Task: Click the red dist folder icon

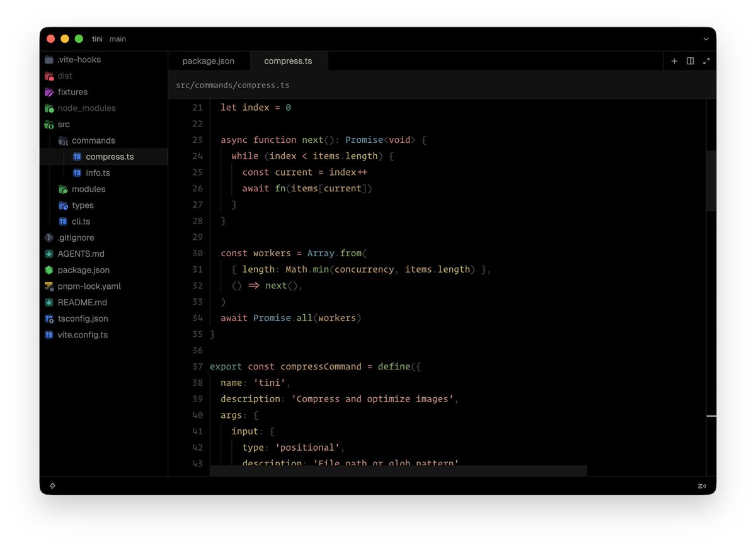Action: [x=49, y=76]
